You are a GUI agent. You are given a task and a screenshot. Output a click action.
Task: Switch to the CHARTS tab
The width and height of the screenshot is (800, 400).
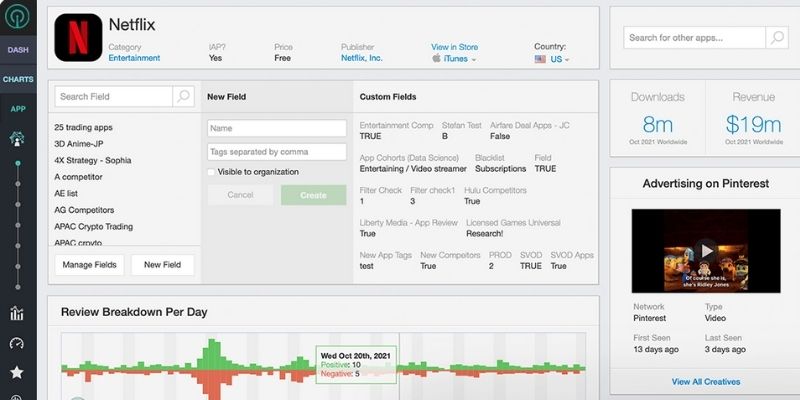coord(17,79)
